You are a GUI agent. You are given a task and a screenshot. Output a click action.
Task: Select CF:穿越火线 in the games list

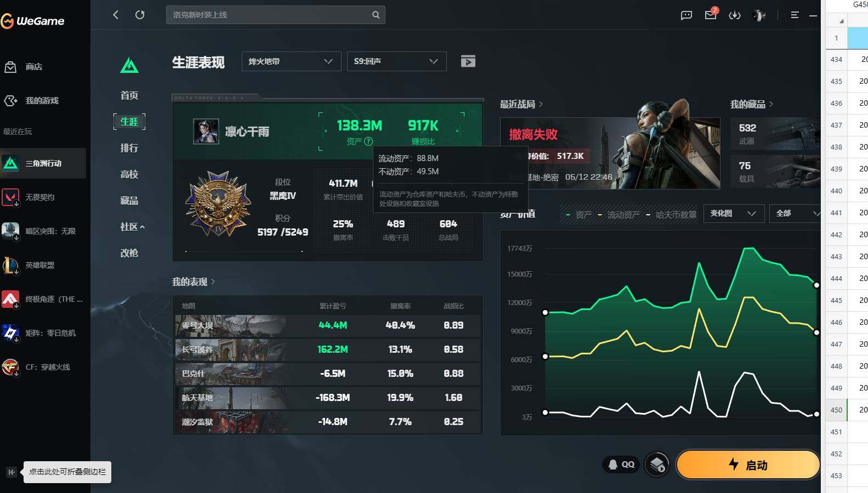43,367
